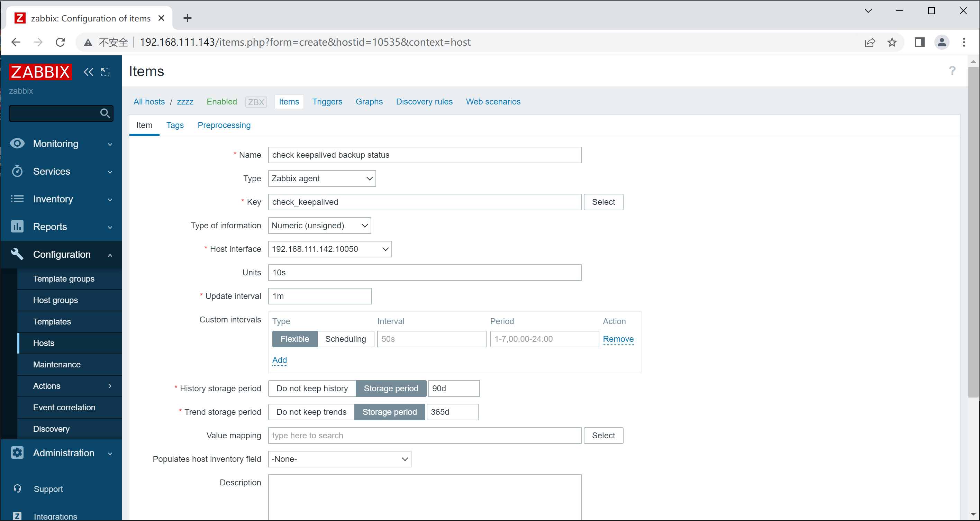The image size is (980, 521).
Task: Open the Triggers host tab
Action: click(327, 102)
